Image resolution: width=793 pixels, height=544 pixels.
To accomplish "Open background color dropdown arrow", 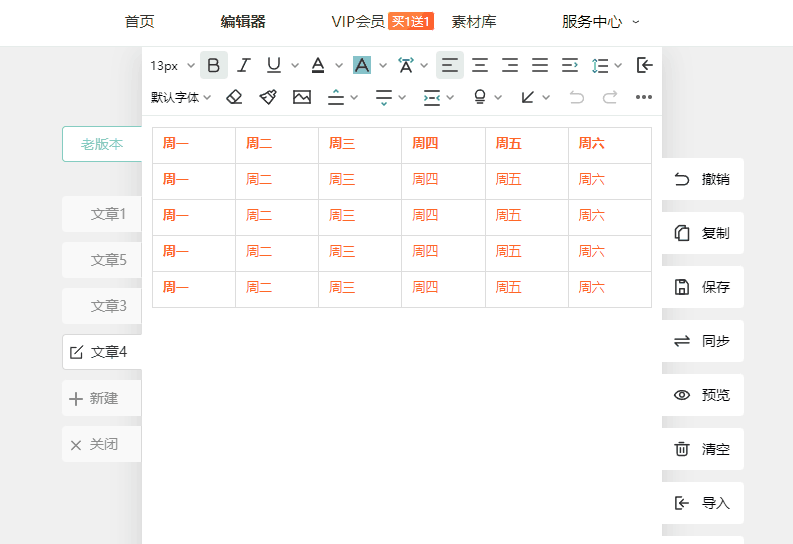I will [x=383, y=65].
